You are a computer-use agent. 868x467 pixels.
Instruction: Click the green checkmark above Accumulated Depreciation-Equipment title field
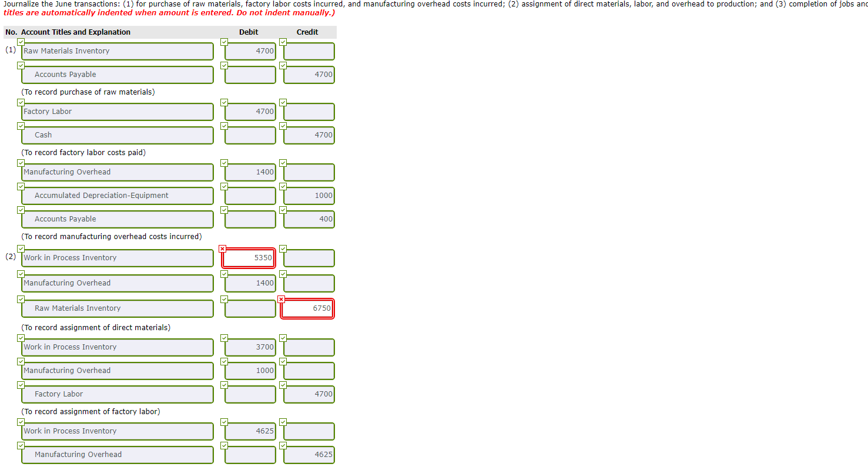click(21, 186)
